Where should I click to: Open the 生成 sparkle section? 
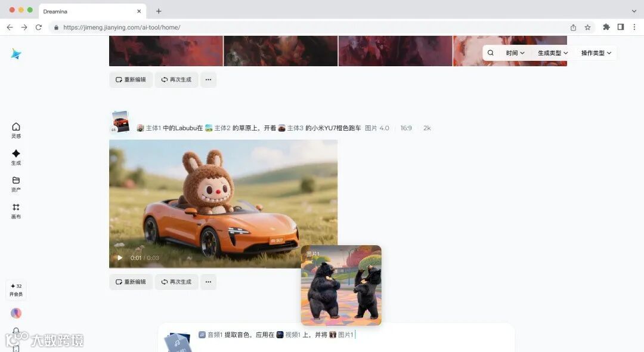16,158
